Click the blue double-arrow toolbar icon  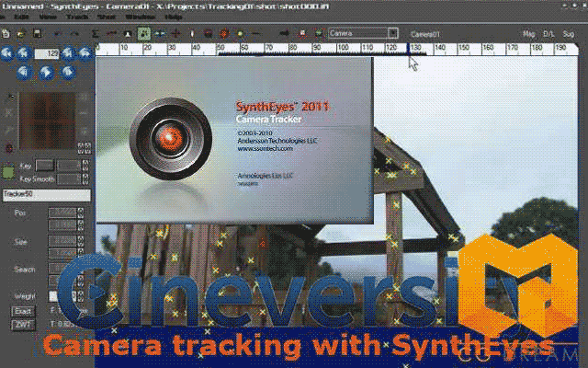pos(160,34)
